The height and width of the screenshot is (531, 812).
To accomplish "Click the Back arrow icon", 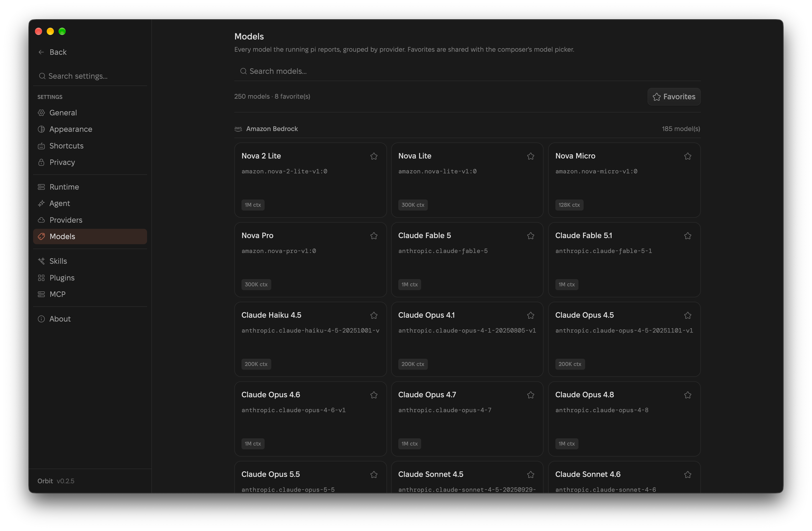I will click(x=41, y=52).
